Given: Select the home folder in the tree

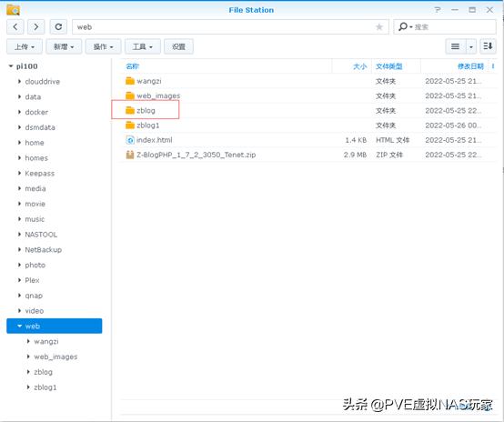Looking at the screenshot, I should pos(35,143).
